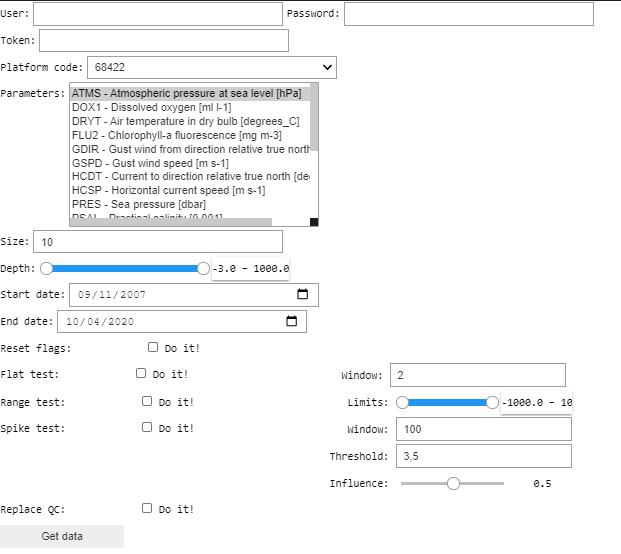The height and width of the screenshot is (554, 621).
Task: Click the Spike test Window field 100
Action: click(484, 429)
